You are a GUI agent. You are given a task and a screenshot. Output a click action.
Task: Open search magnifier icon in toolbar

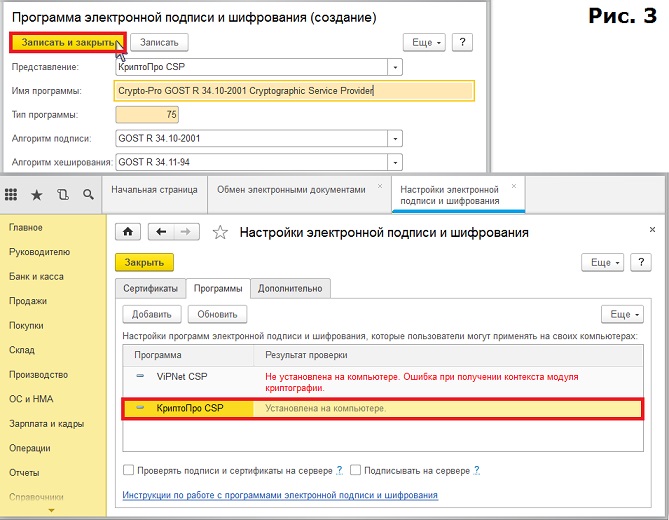click(88, 195)
